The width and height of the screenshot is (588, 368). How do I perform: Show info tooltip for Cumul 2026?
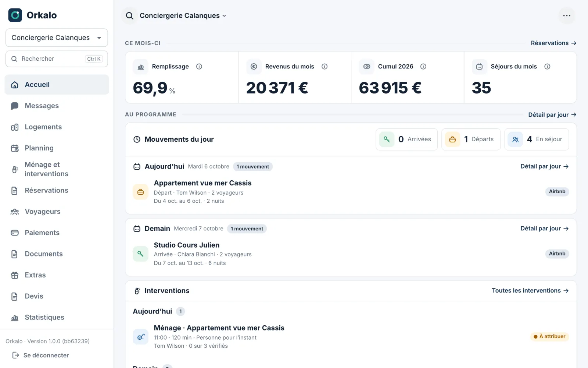coord(423,67)
